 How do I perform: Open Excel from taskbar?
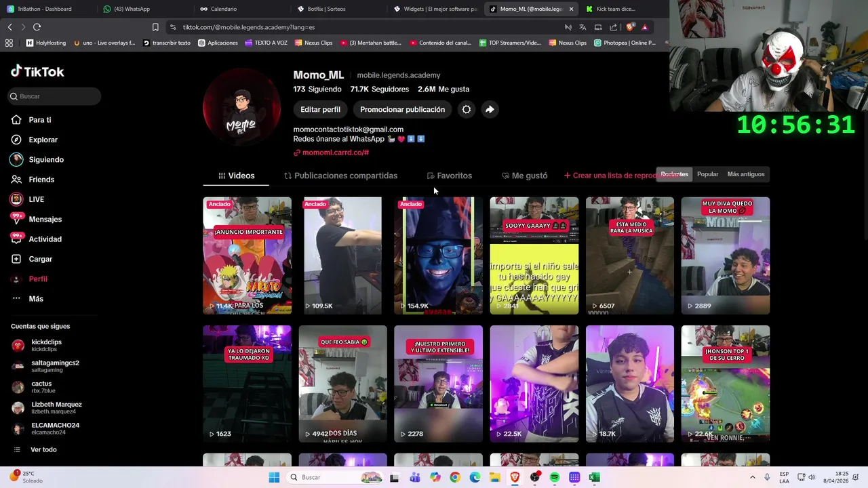click(x=594, y=477)
